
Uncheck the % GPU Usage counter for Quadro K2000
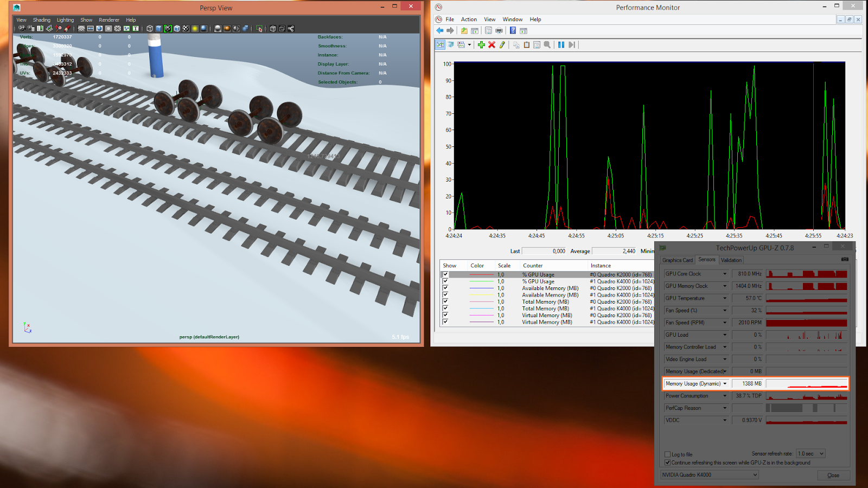point(445,274)
